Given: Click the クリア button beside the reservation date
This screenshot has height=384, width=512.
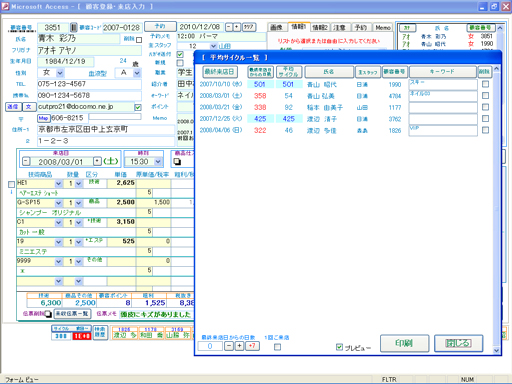Looking at the screenshot, I should click(249, 27).
